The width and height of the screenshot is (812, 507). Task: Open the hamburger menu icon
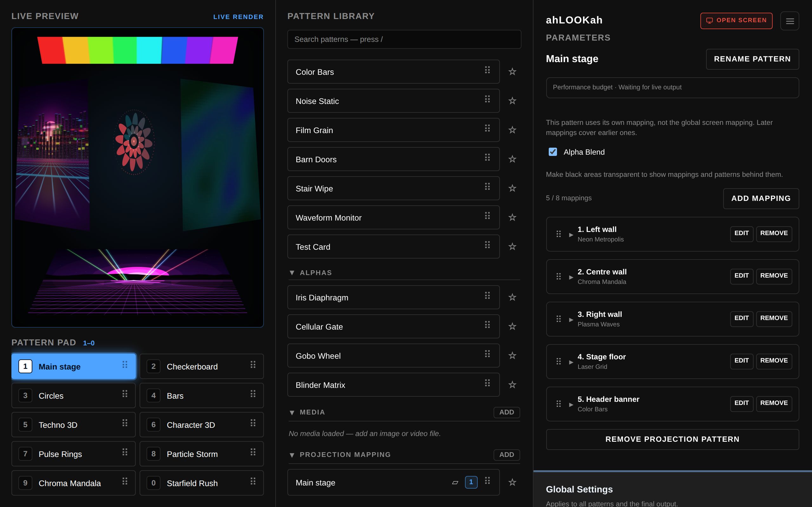[x=789, y=21]
